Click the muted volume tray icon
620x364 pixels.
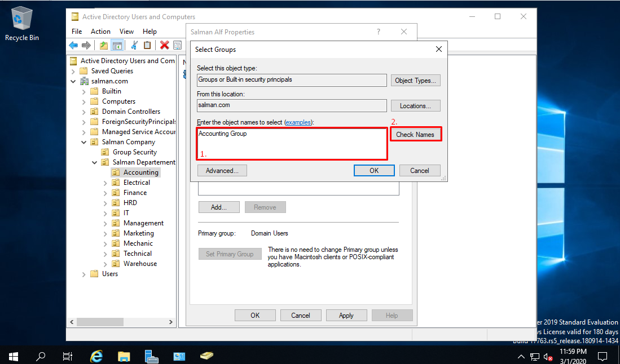(548, 357)
